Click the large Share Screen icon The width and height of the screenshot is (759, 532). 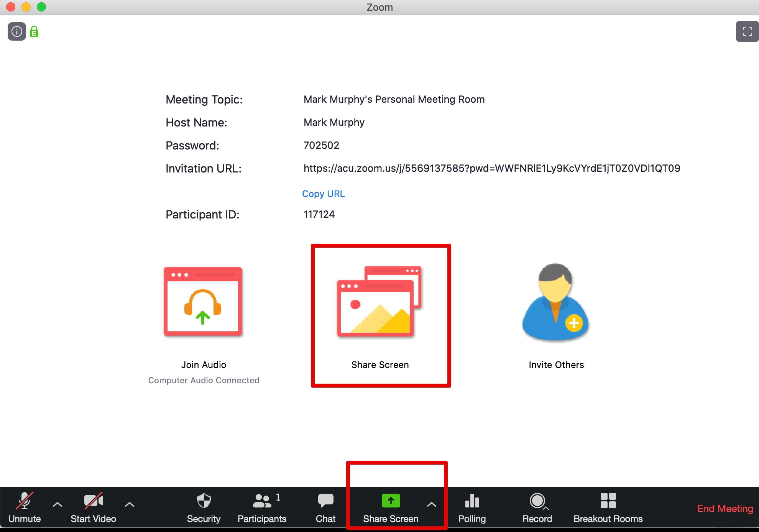(x=379, y=301)
